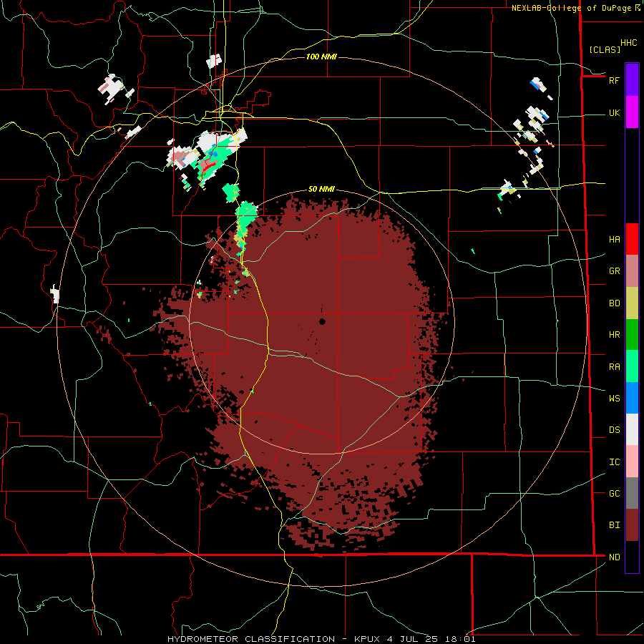Click the black radar site dot
Image resolution: width=644 pixels, height=644 pixels.
point(322,321)
